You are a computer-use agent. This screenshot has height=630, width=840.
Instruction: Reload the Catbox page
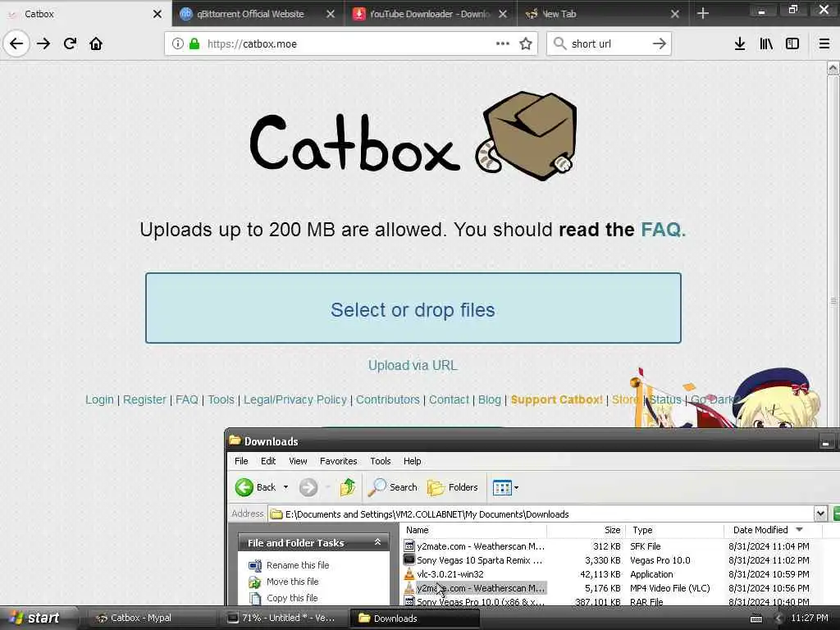[70, 43]
